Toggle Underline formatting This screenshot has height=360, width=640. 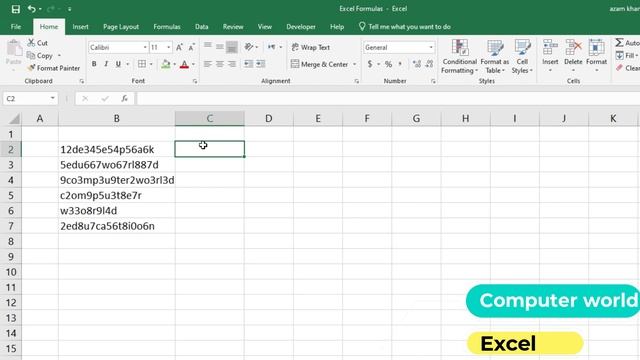pos(118,64)
